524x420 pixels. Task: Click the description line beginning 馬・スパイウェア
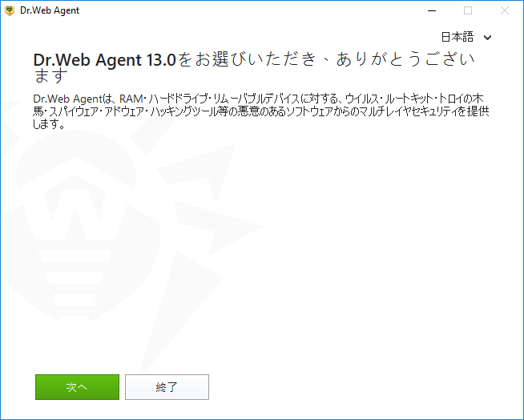coord(260,111)
